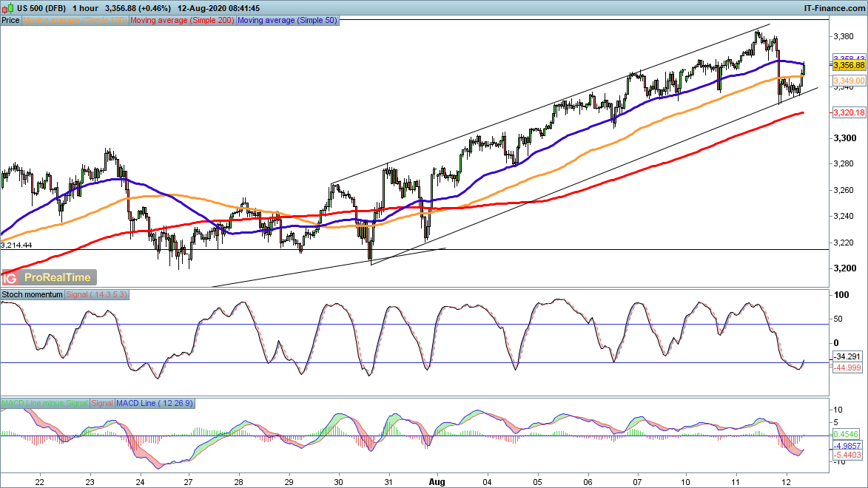Click the Moving average (Simple 200) label
The height and width of the screenshot is (488, 868).
point(182,21)
